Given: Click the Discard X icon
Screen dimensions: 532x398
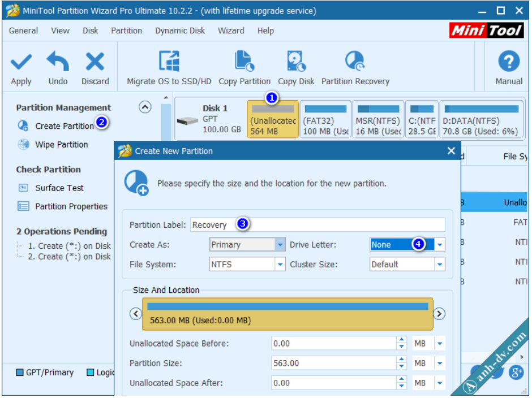Looking at the screenshot, I should (x=95, y=62).
